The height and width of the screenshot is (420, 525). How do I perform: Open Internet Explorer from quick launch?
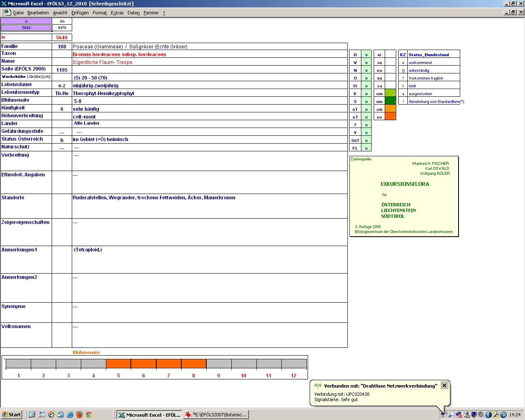70,415
